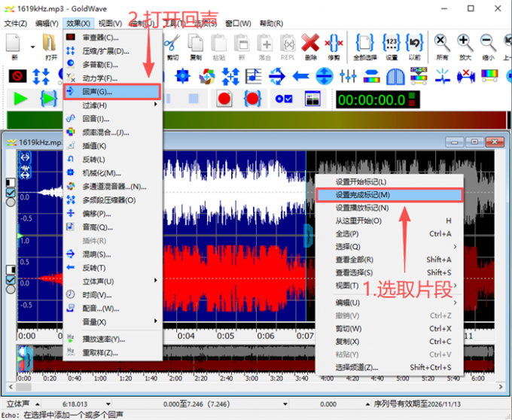Expand the View (T) context submenu
This screenshot has height=420, width=512.
pyautogui.click(x=389, y=285)
